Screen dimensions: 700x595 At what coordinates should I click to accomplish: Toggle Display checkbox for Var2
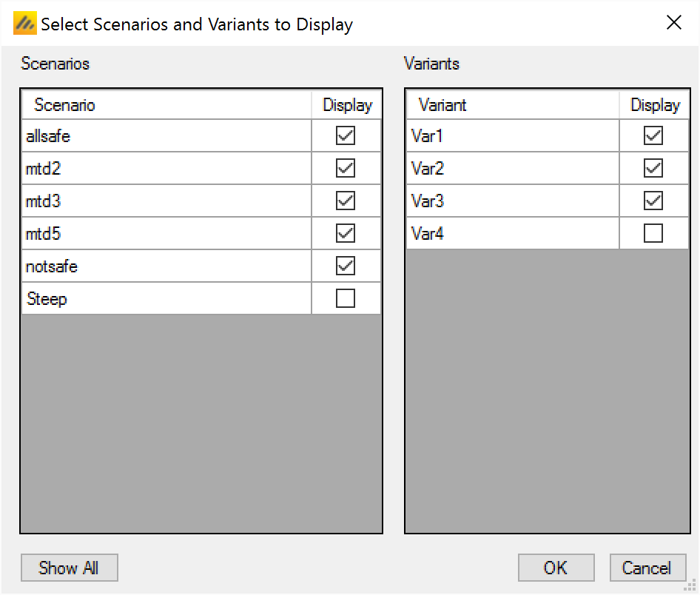tap(653, 169)
